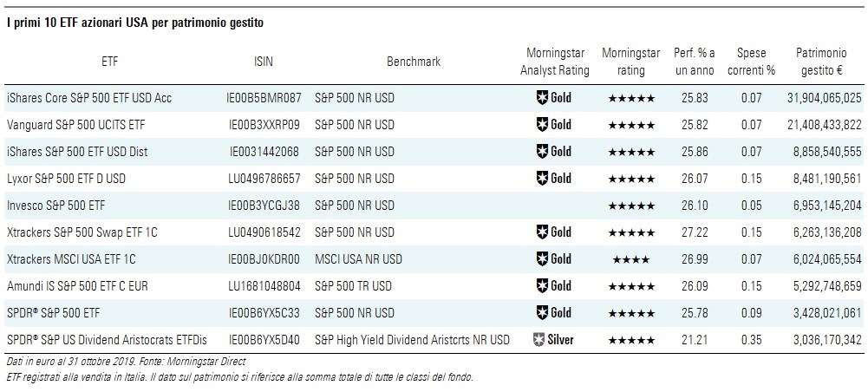Image resolution: width=868 pixels, height=392 pixels.
Task: Click Spese correnti % column header
Action: pos(751,62)
